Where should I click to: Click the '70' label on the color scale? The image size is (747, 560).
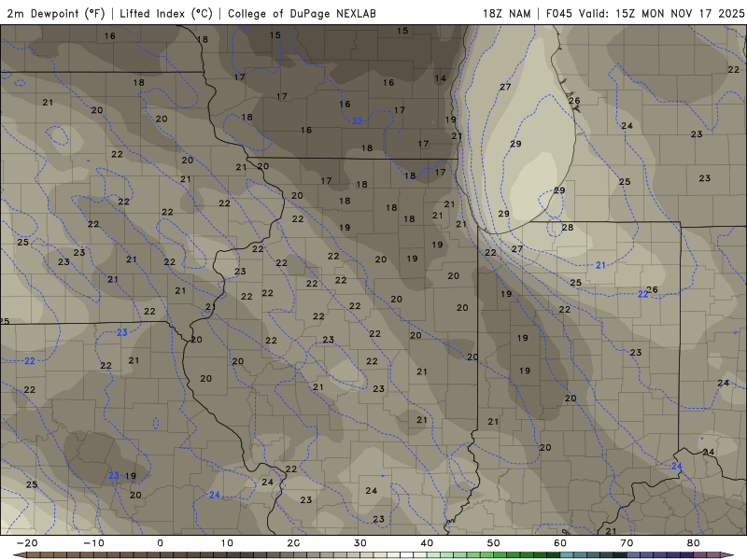click(x=627, y=543)
